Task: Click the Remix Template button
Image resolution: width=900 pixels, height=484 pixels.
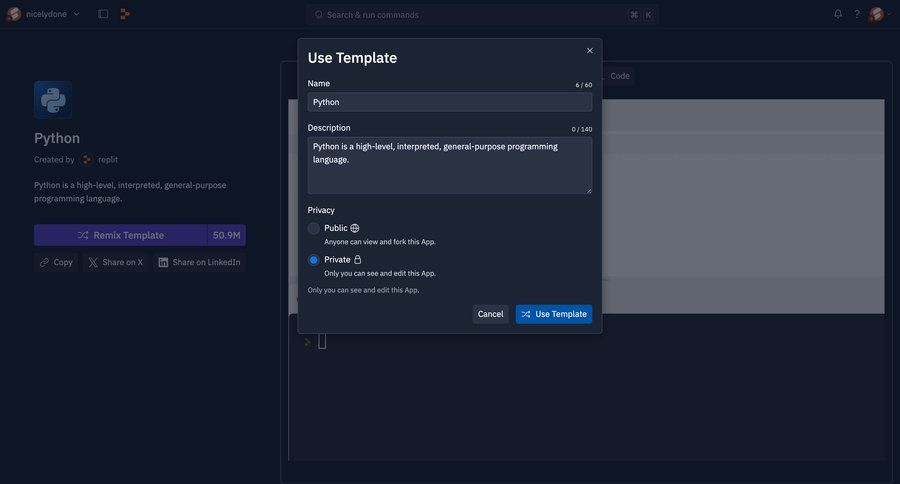Action: 121,235
